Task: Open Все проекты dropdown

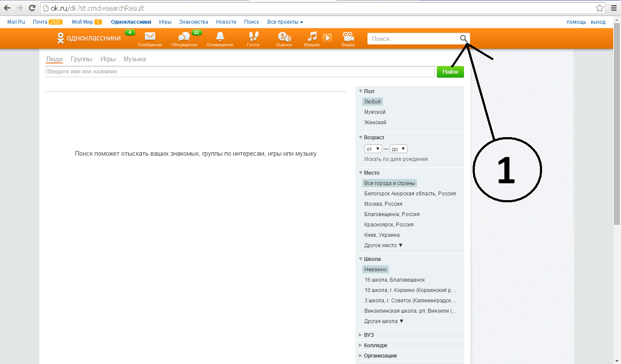Action: pyautogui.click(x=285, y=22)
